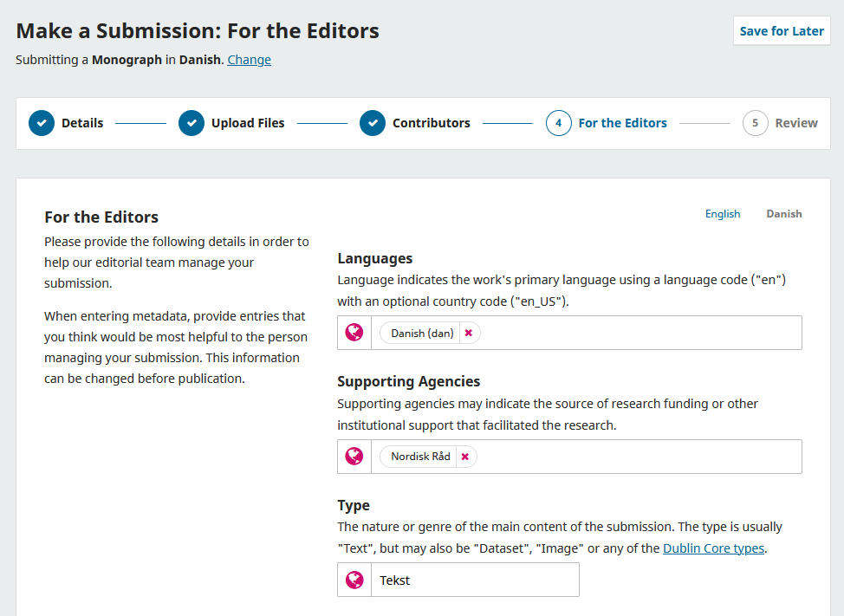Click the Change submission link
Viewport: 844px width, 616px height.
point(250,60)
